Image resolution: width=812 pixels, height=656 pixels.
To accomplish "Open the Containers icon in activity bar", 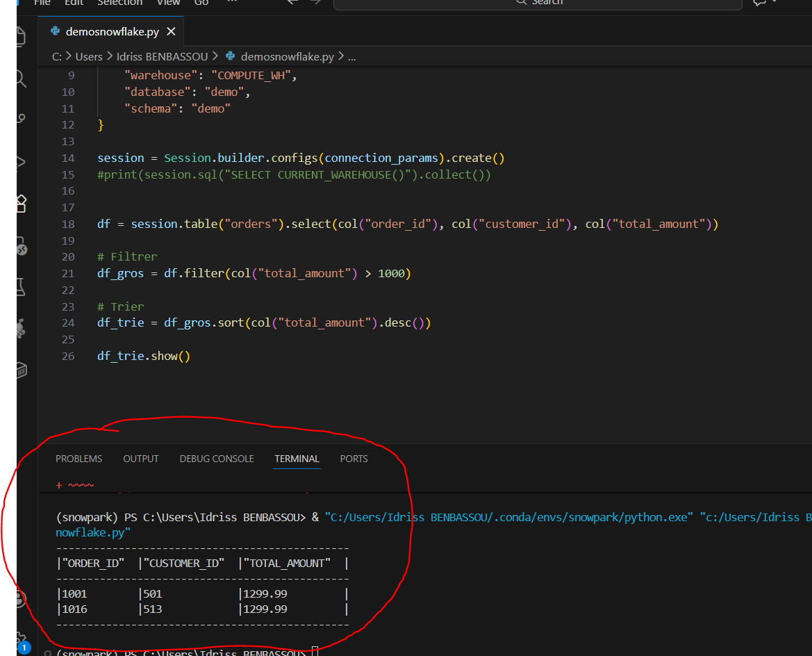I will click(x=21, y=369).
